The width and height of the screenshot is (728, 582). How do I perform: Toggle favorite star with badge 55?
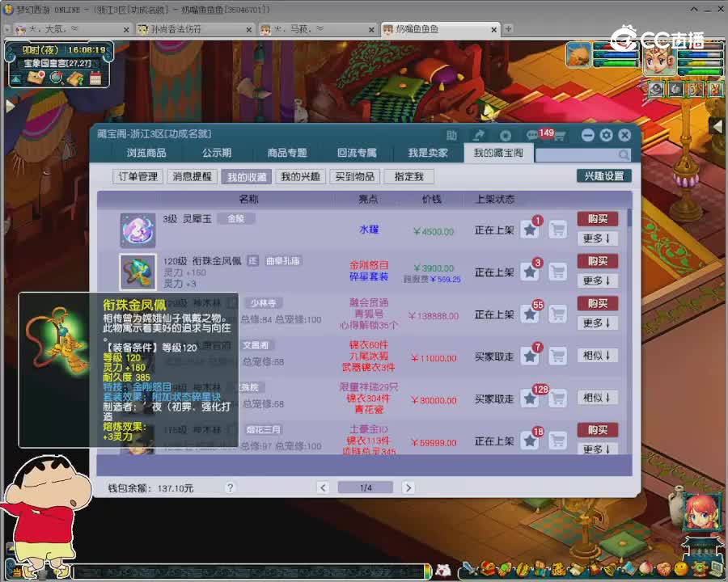point(530,314)
